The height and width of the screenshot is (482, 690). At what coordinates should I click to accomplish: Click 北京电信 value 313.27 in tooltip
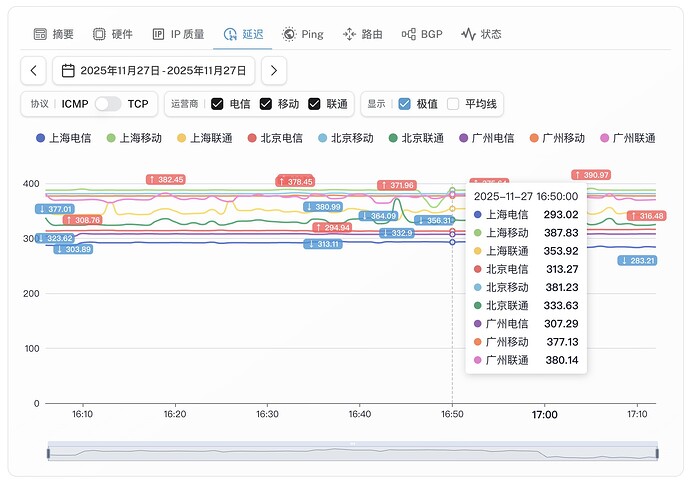pos(562,269)
